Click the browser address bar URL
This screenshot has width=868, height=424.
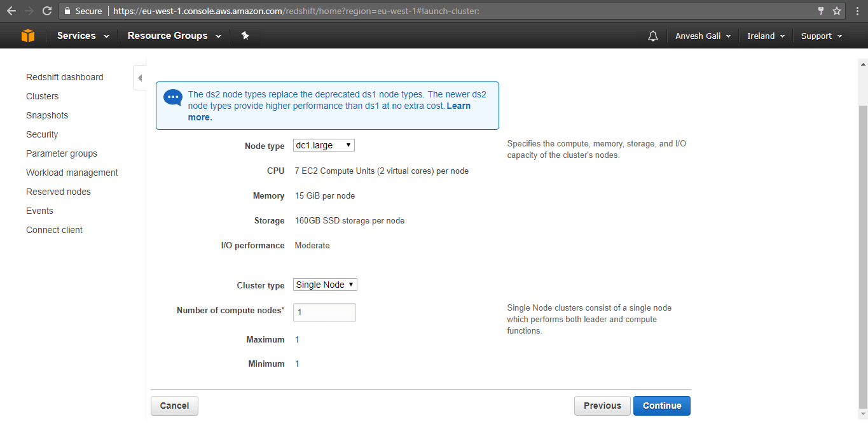tap(296, 11)
